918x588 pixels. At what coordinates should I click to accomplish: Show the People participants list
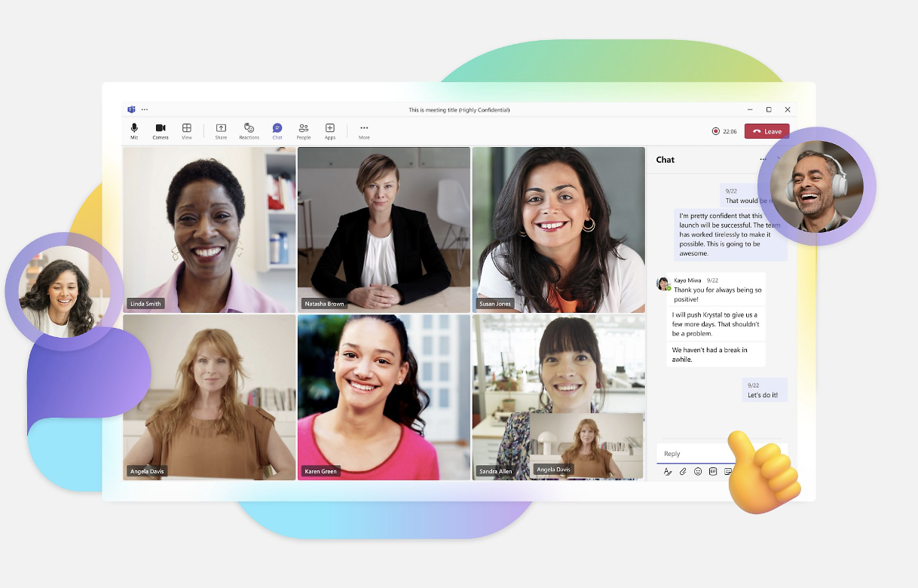tap(303, 130)
